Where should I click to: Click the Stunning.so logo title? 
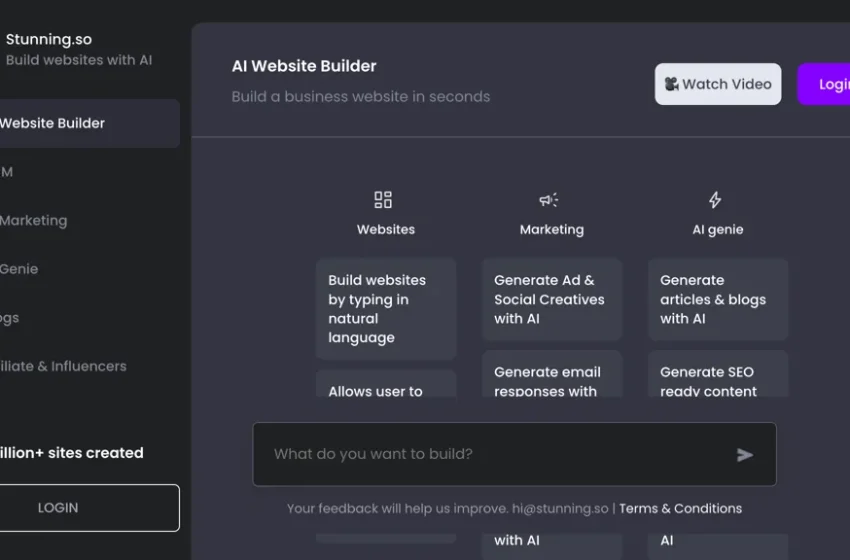(x=49, y=40)
